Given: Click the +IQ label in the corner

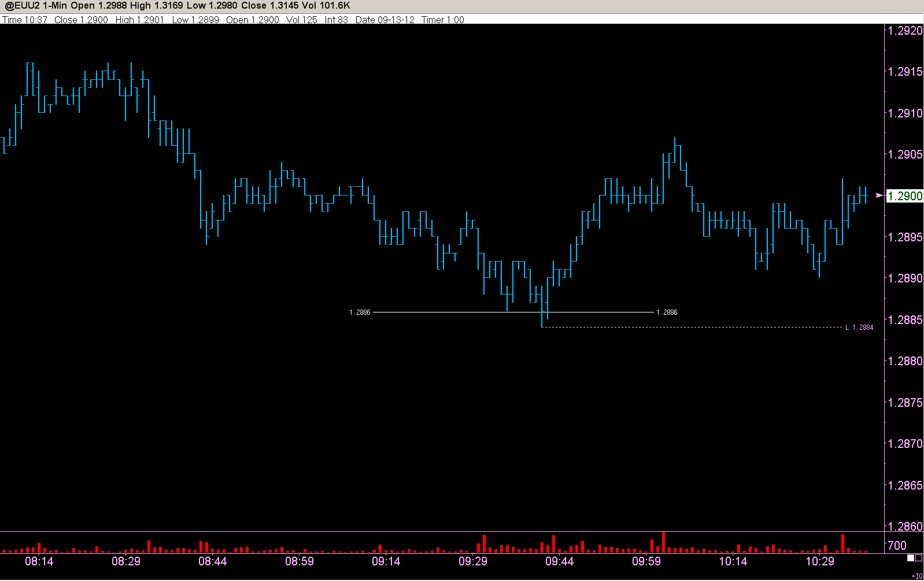Looking at the screenshot, I should point(917,576).
